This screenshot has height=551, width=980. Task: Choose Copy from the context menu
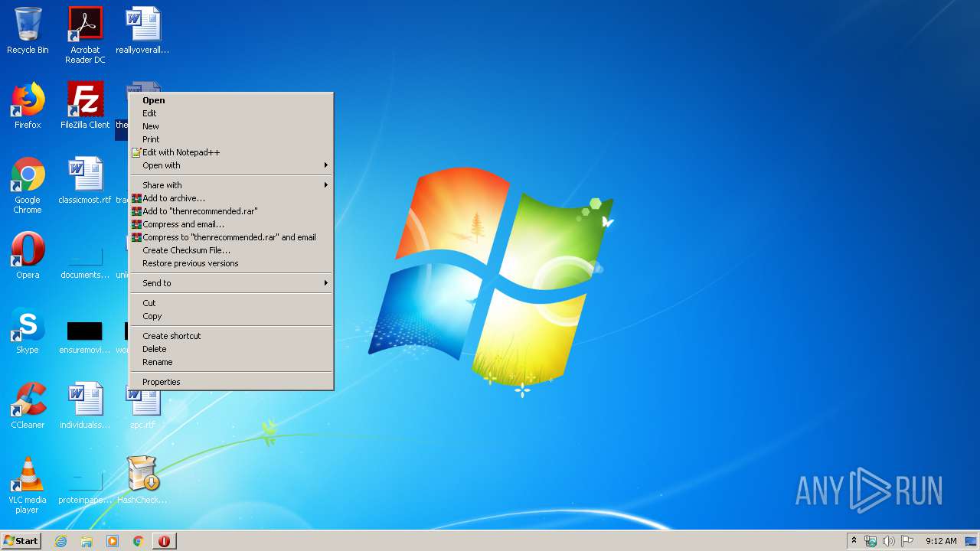tap(231, 316)
